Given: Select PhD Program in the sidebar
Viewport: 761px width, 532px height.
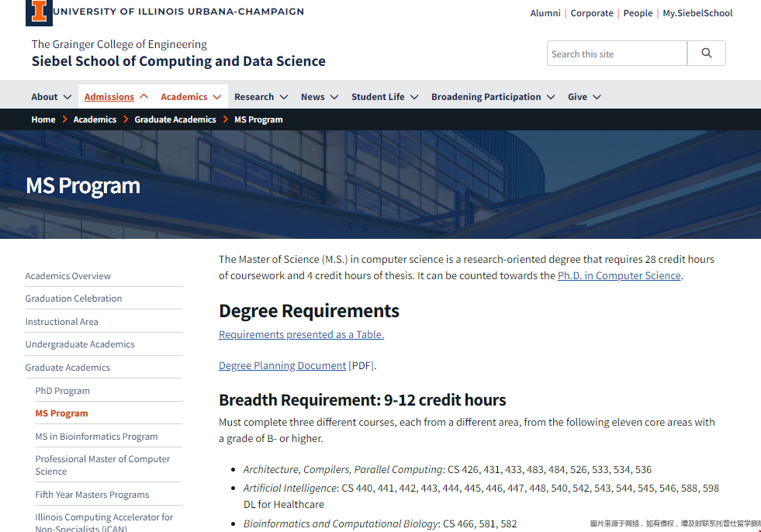Looking at the screenshot, I should click(62, 391).
